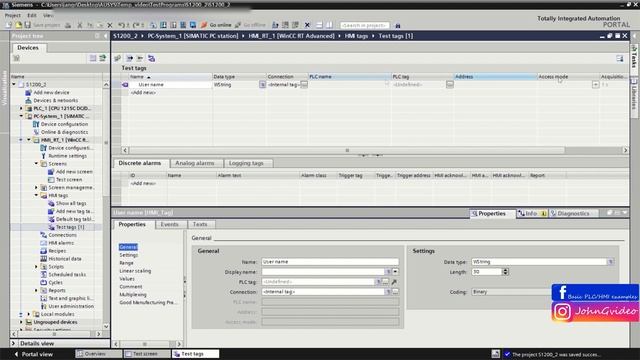Save the project with the disk icon
Image resolution: width=640 pixels, height=360 pixels.
[27, 25]
